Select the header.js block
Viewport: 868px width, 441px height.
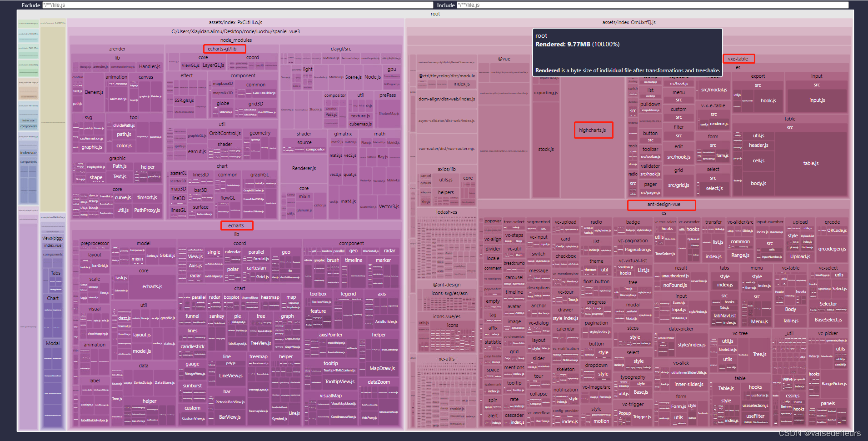tap(758, 145)
